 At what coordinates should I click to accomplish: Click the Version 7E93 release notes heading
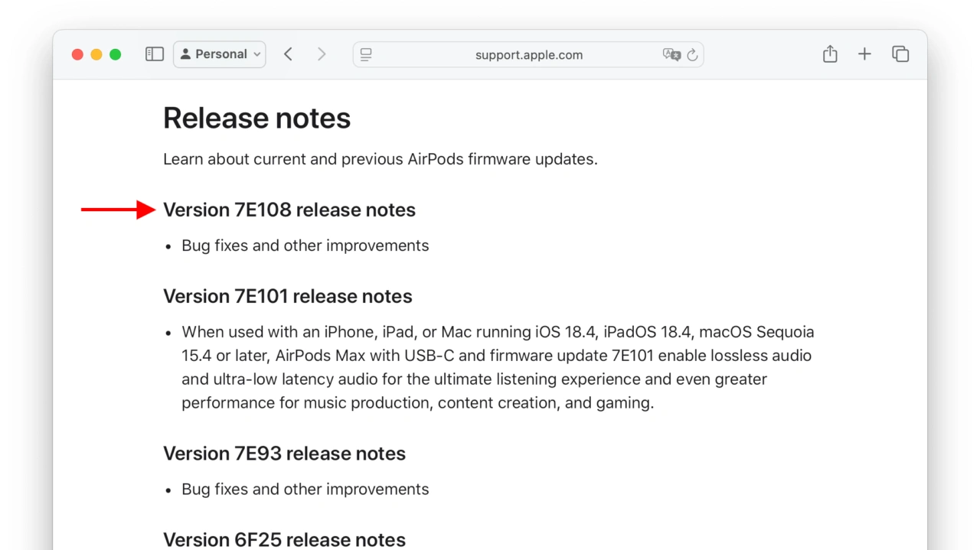point(284,454)
